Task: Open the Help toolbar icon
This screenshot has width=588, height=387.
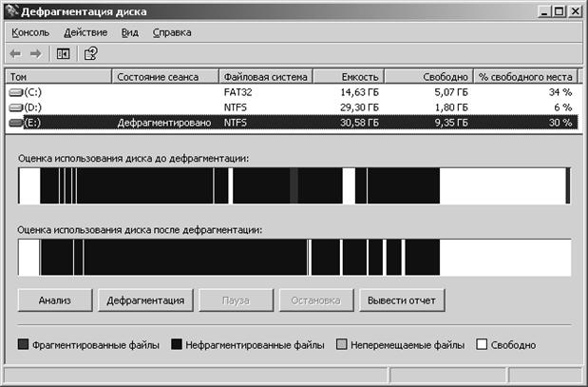Action: [x=91, y=53]
